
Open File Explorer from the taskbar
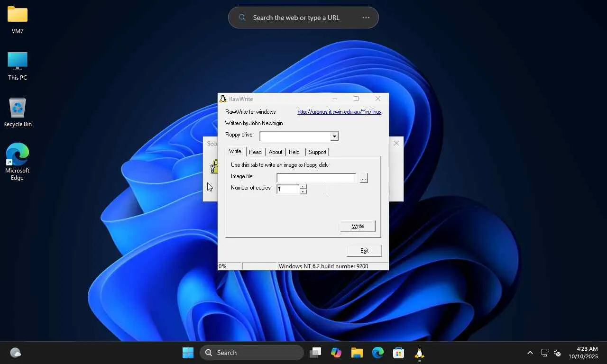point(357,353)
